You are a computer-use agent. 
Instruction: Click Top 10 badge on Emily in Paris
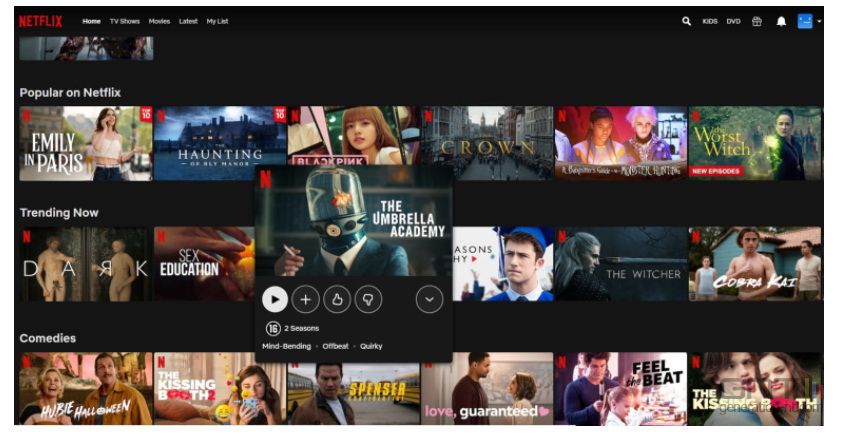click(x=146, y=113)
